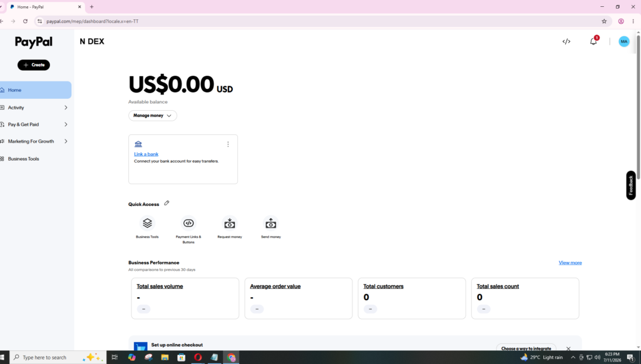Close the Home - PayPal tab
The height and width of the screenshot is (364, 641).
(x=79, y=7)
